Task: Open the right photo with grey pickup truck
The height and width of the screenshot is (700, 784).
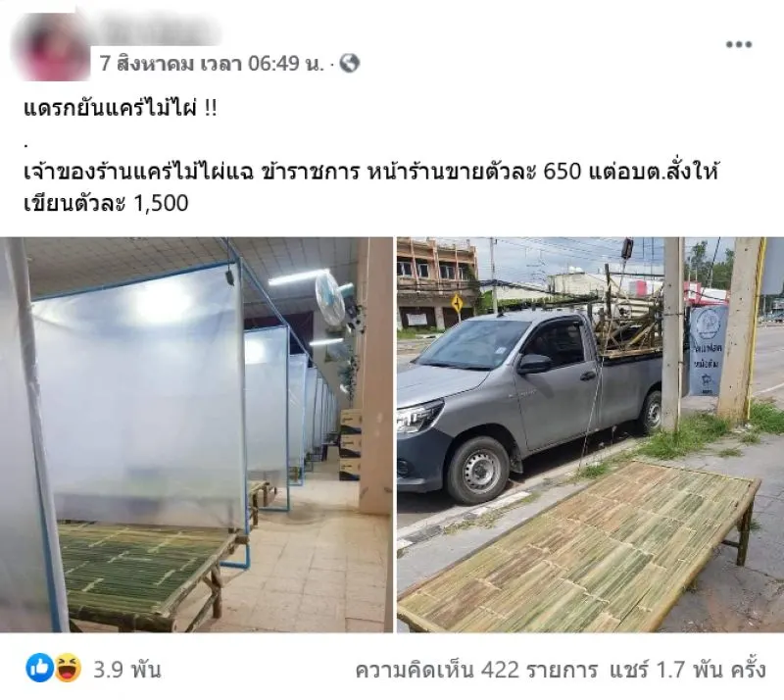Action: pyautogui.click(x=591, y=434)
